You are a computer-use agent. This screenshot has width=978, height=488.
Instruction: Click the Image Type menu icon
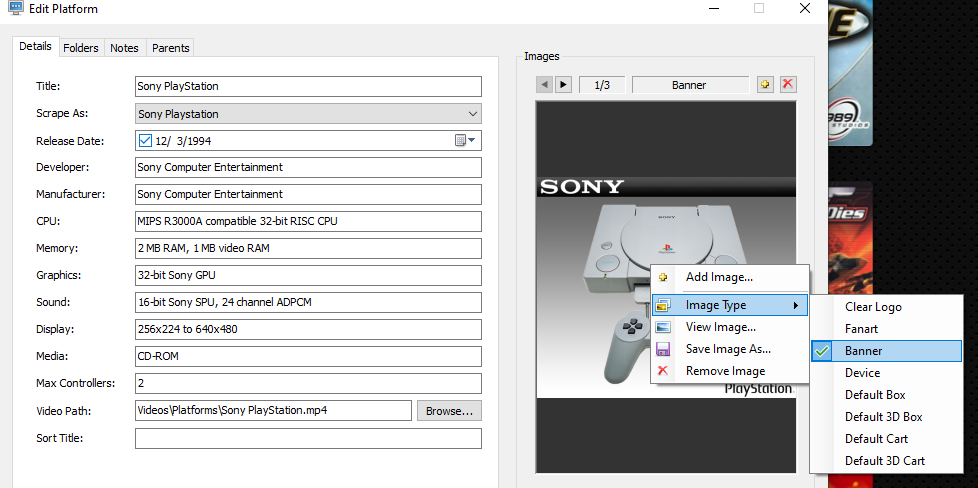(x=663, y=305)
